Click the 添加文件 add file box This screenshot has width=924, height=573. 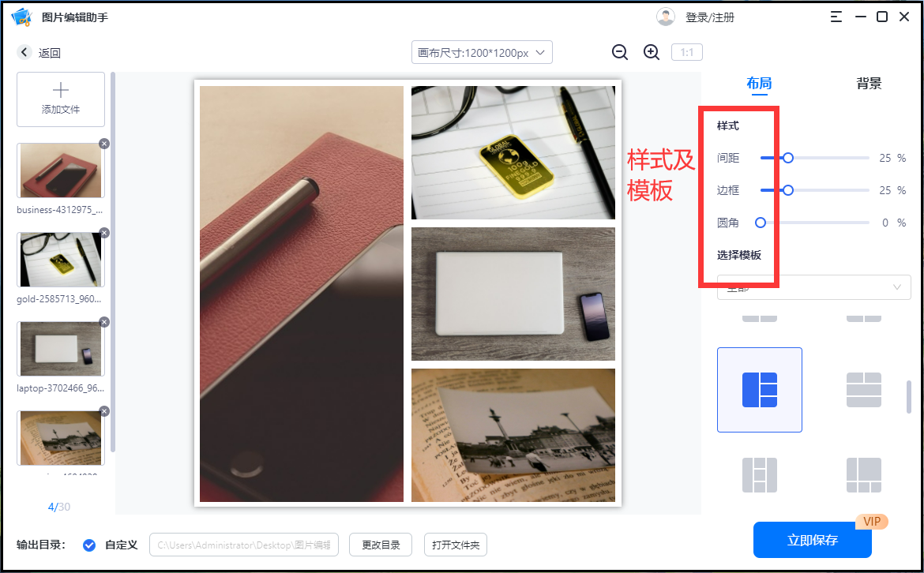pos(61,99)
